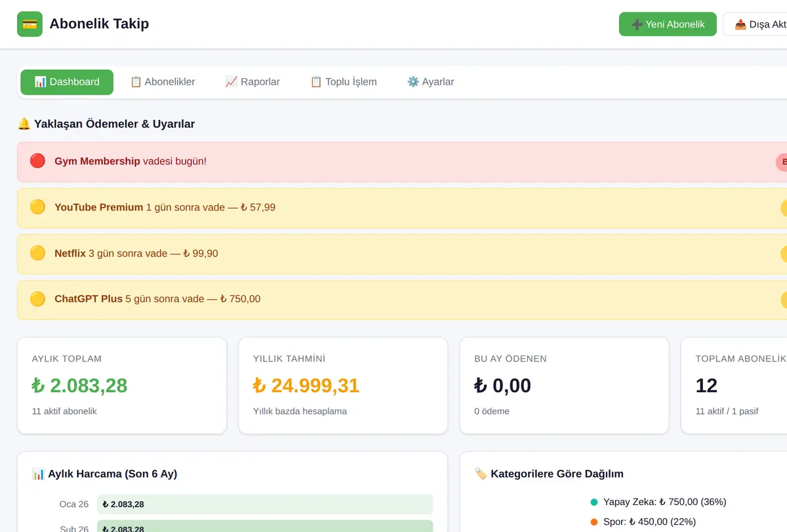The width and height of the screenshot is (787, 532).
Task: Open the Raporlar tab
Action: pos(252,82)
